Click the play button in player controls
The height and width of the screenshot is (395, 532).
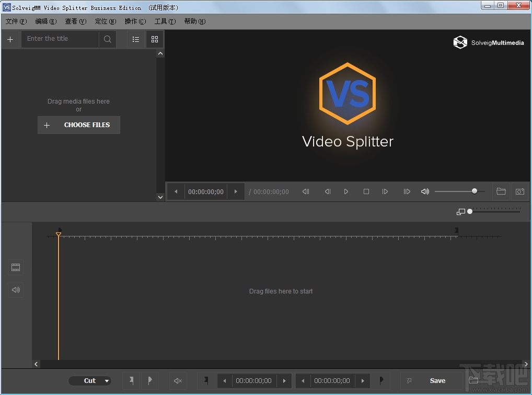pyautogui.click(x=346, y=191)
